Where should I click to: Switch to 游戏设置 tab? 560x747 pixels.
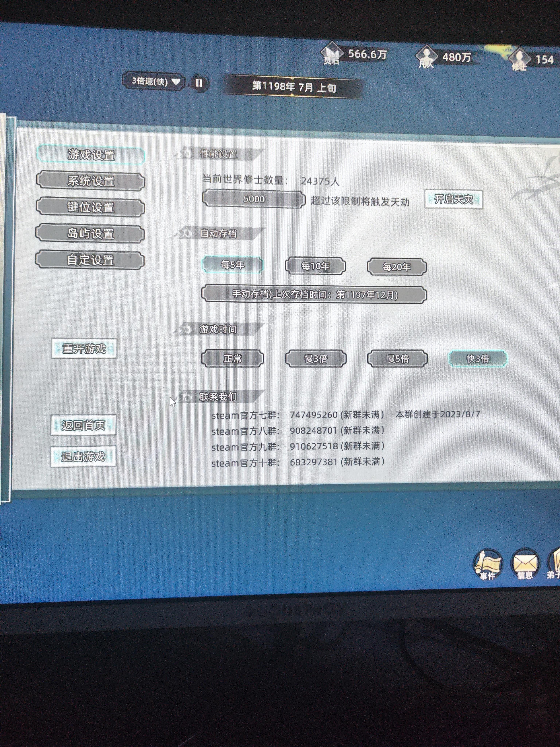91,155
